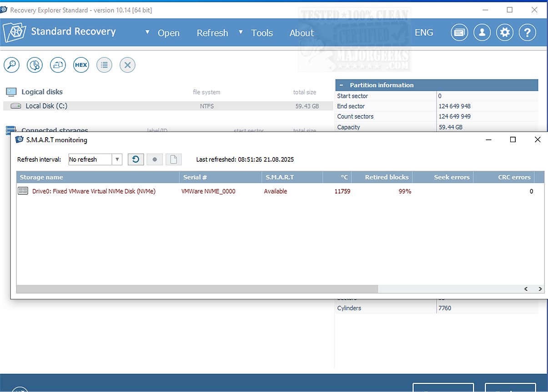This screenshot has height=392, width=548.
Task: Click the magnifier scan icon in the toolbar
Action: tap(11, 65)
